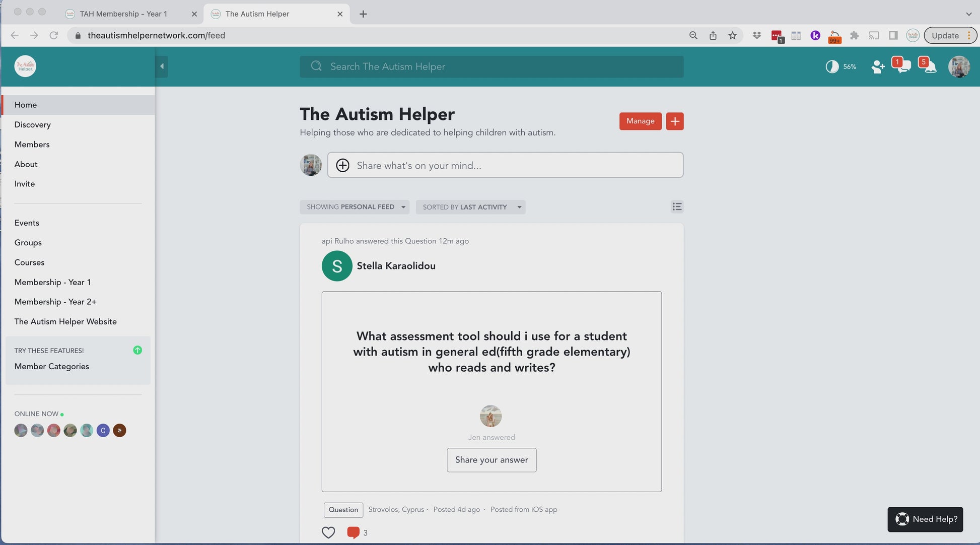
Task: Open the invite member icon in header
Action: click(x=878, y=66)
